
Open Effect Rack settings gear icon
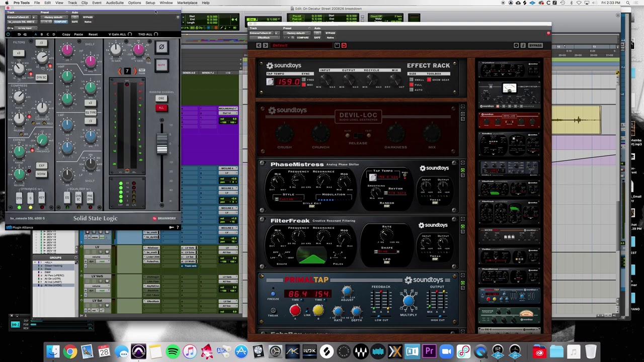pos(516,45)
